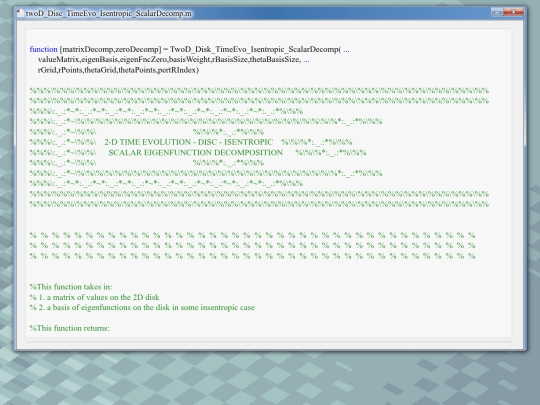Click 'SCALAR EIGENFUNCTION DECOMPOSITION' comment heading
540x405 pixels.
pos(196,153)
